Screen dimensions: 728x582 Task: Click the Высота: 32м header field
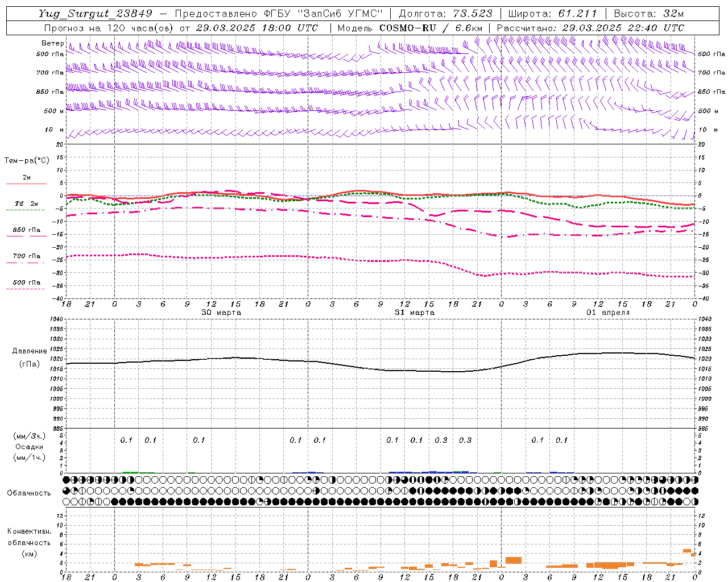click(649, 14)
